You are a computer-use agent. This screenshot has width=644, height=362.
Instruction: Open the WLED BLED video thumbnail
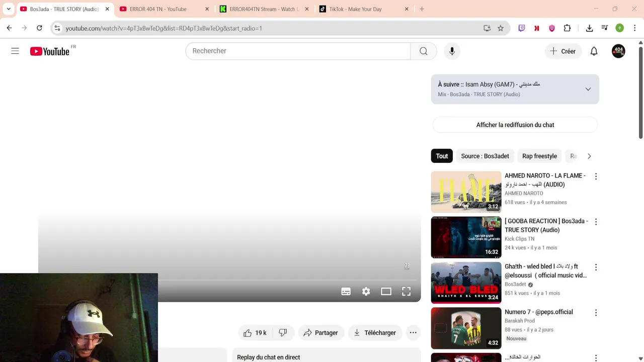(x=466, y=283)
